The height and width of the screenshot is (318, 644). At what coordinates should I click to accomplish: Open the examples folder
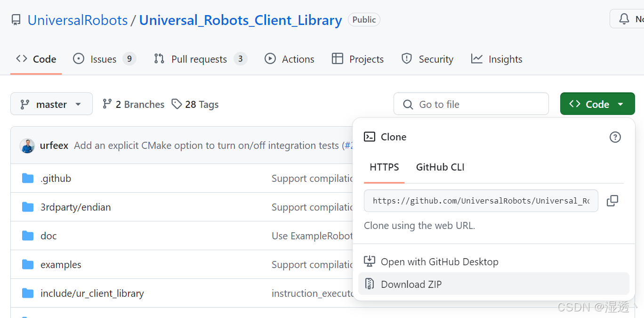click(61, 264)
